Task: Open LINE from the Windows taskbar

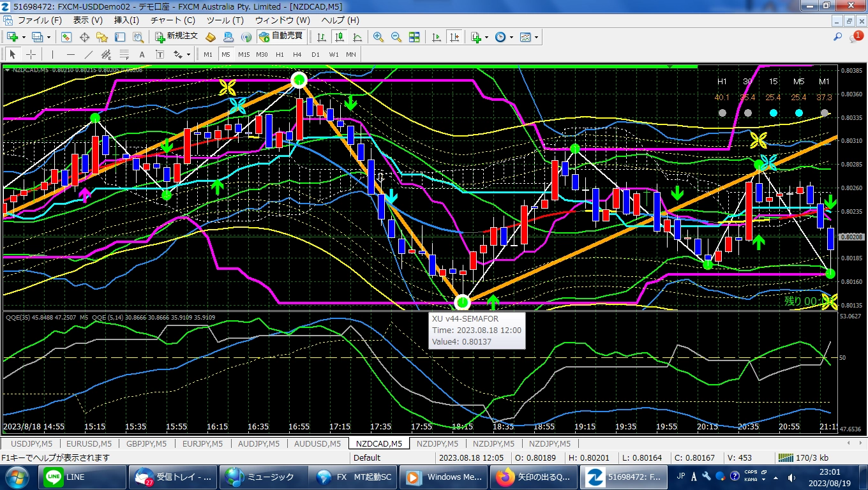Action: [66, 477]
